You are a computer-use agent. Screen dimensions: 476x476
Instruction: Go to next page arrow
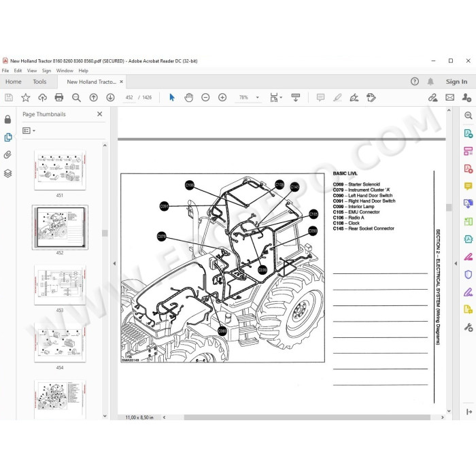(x=110, y=97)
